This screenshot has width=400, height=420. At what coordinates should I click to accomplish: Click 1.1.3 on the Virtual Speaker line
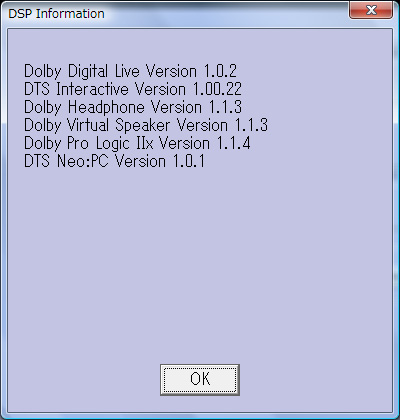point(251,125)
